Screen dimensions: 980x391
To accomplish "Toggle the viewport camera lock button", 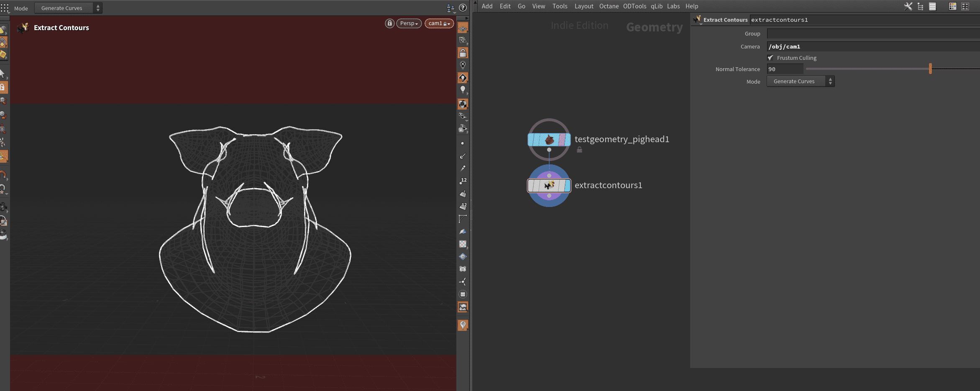I will [x=389, y=23].
